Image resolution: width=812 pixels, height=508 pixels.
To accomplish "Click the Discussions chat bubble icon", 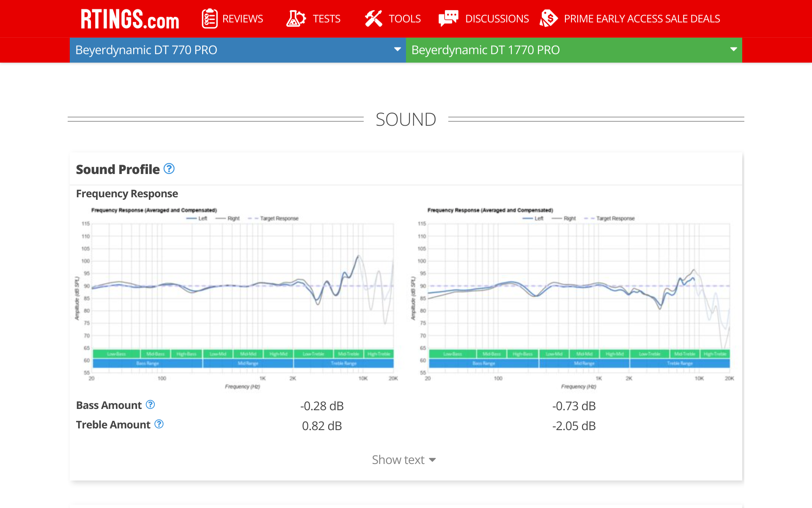I will click(448, 19).
